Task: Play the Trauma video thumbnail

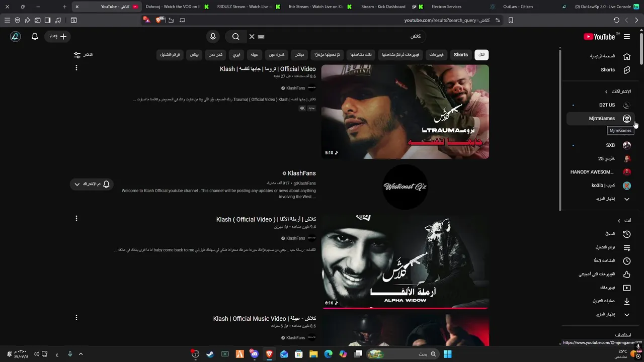Action: (405, 112)
